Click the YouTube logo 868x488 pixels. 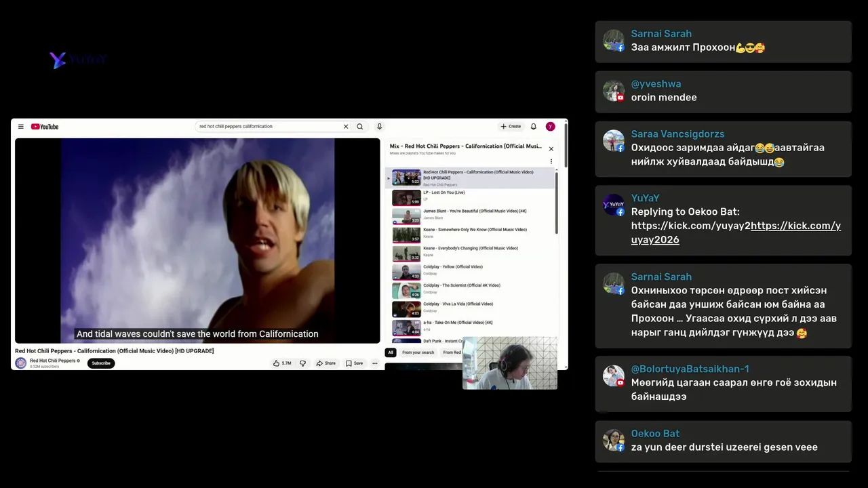click(x=45, y=127)
